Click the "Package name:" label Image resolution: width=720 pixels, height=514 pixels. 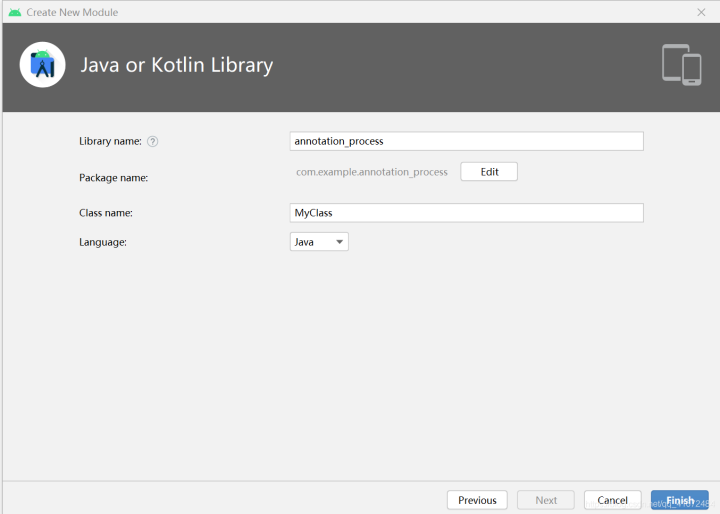coord(113,178)
